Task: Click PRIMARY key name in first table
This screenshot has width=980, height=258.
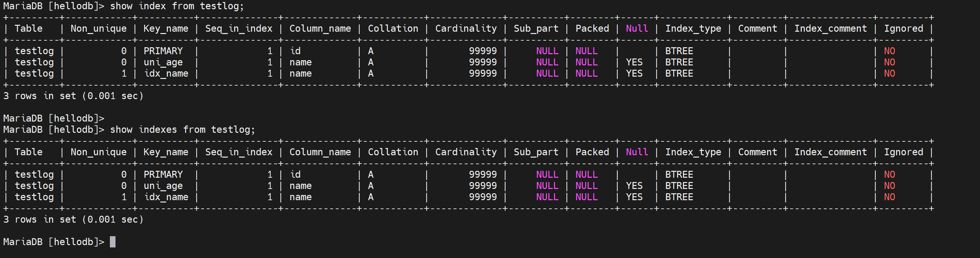Action: 163,51
